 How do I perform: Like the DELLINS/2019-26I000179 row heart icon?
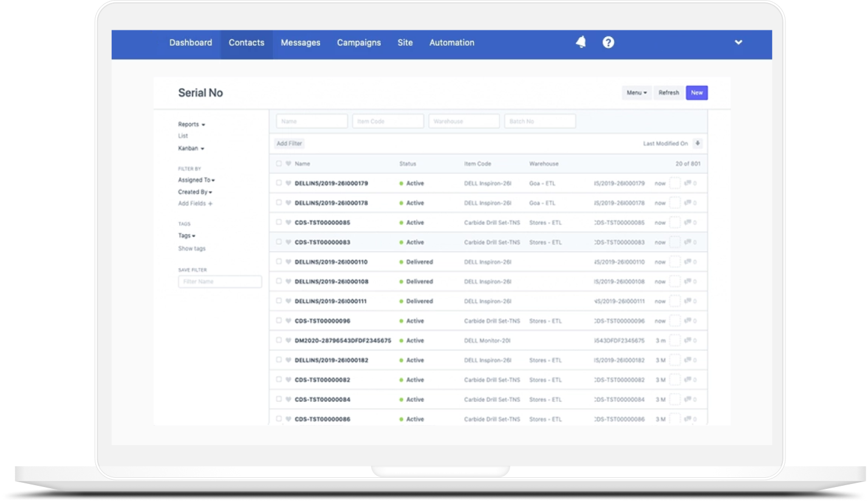coord(288,183)
